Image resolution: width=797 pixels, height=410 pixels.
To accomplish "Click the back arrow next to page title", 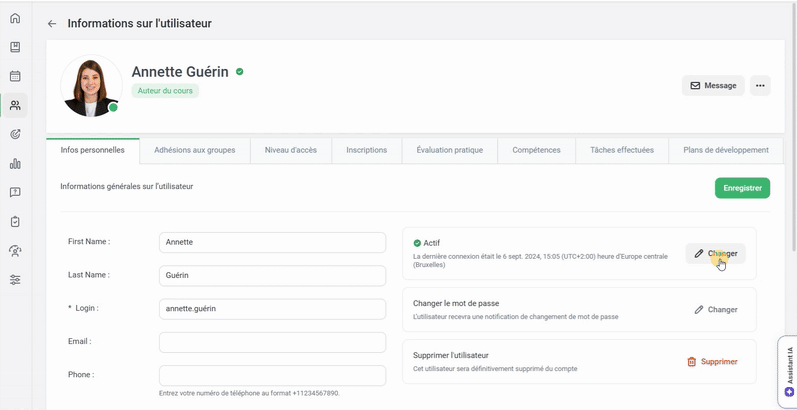I will pos(52,24).
